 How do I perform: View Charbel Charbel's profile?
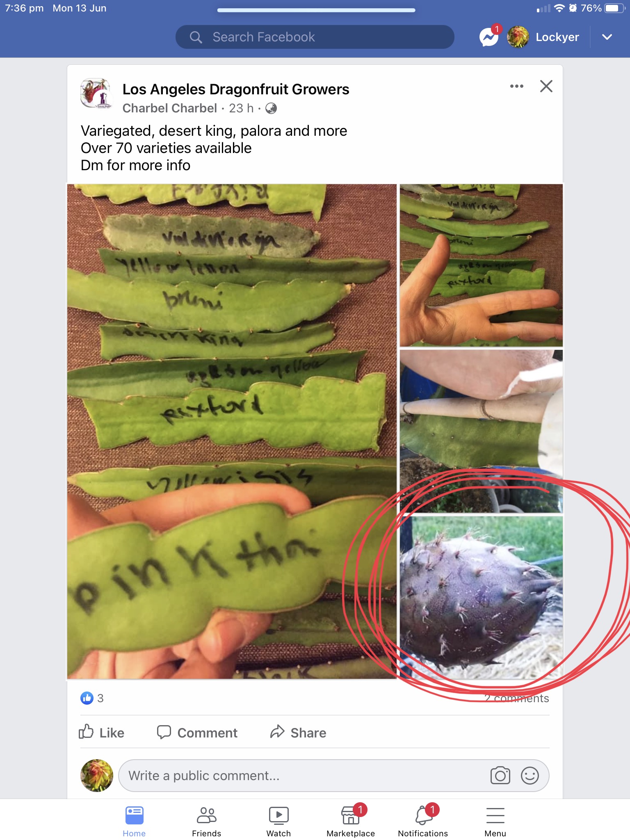(169, 108)
